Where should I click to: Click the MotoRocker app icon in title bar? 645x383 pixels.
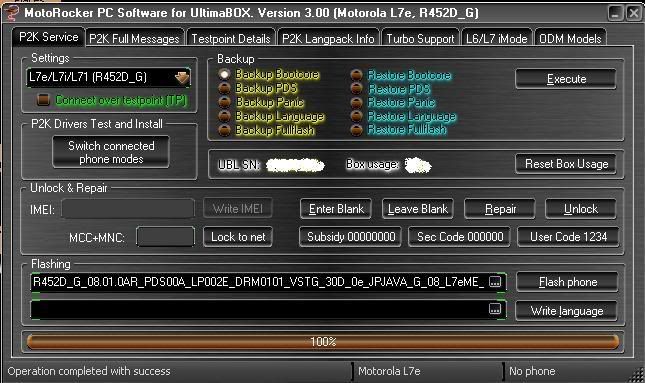coord(11,12)
